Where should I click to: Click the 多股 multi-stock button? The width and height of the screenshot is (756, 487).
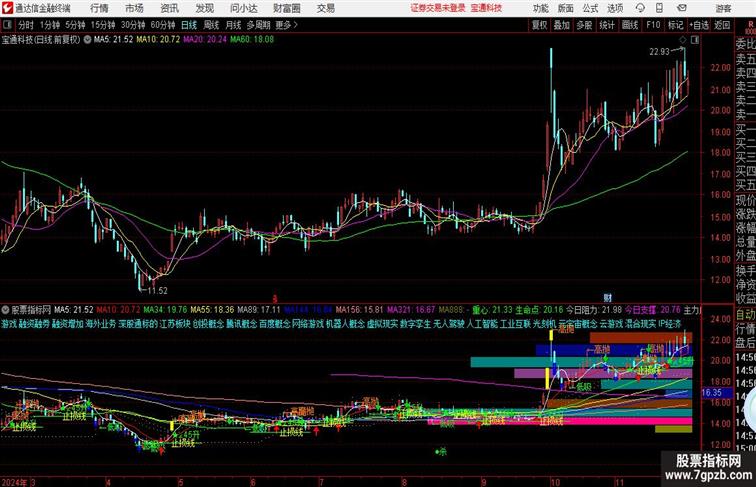tap(584, 25)
